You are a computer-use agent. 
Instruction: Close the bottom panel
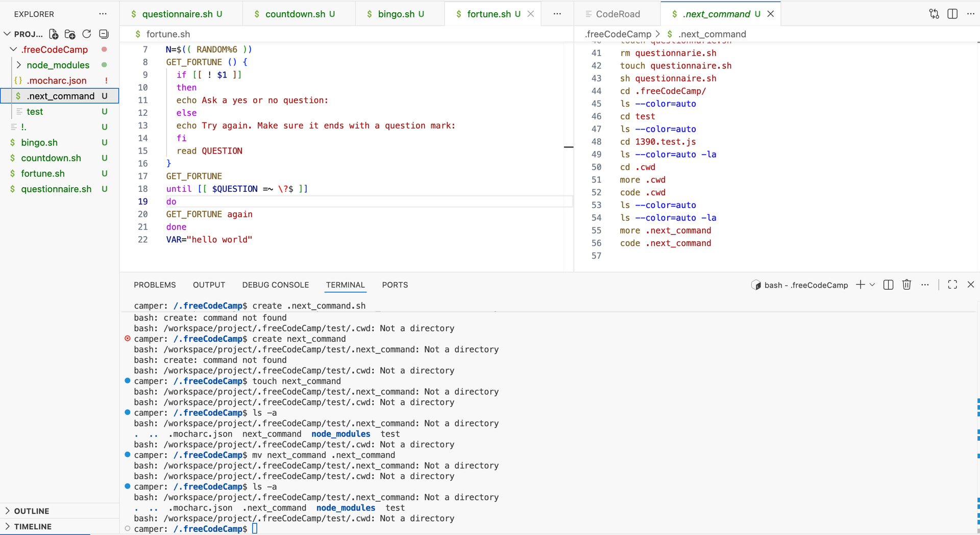pos(971,285)
